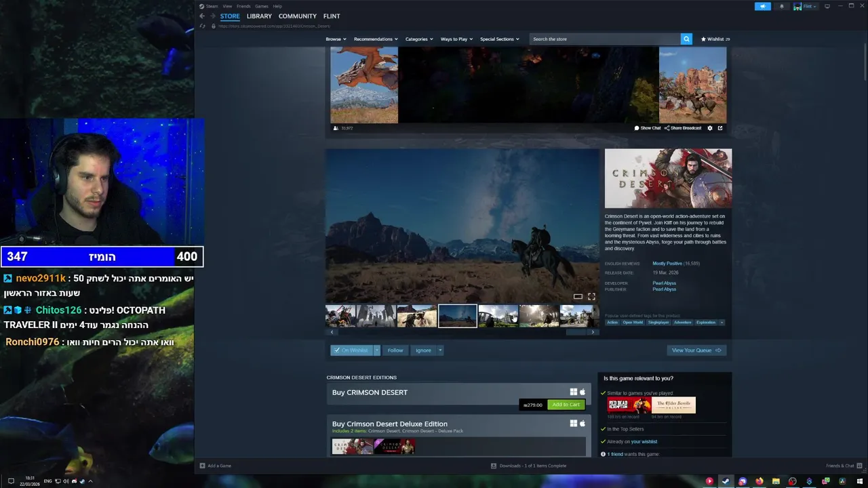Open the Ignore dropdown arrow
The height and width of the screenshot is (488, 868).
440,350
